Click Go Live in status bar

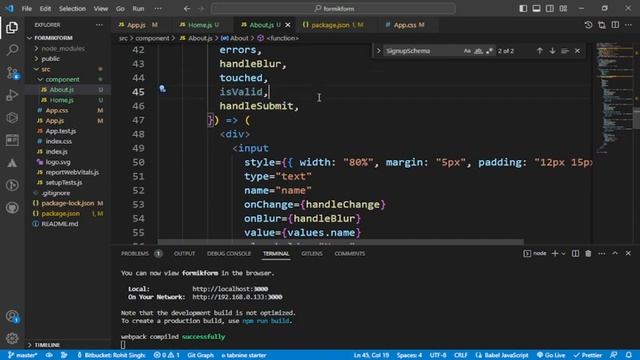pos(551,355)
